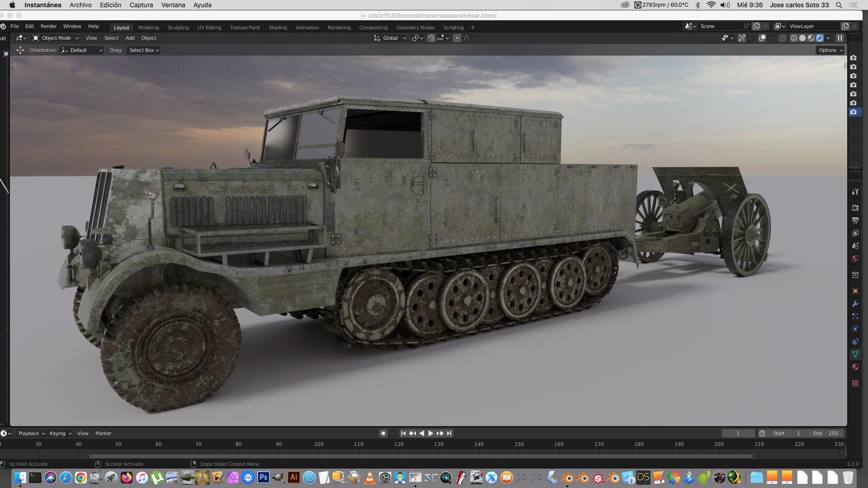This screenshot has width=868, height=488.
Task: Toggle viewport overlays
Action: (x=762, y=38)
